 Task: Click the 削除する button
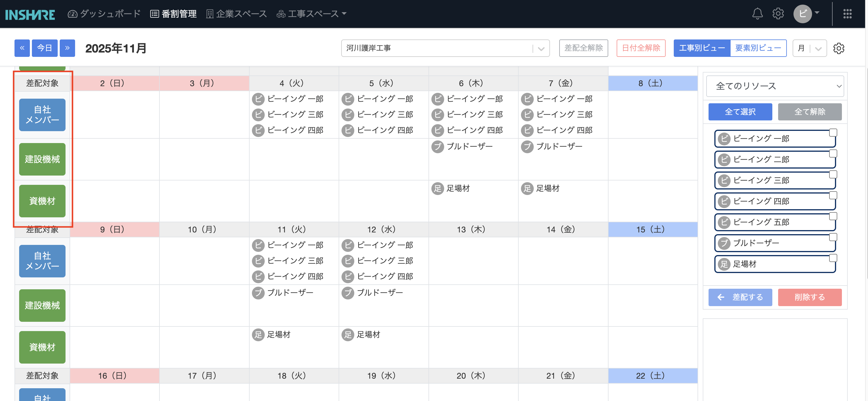(810, 297)
